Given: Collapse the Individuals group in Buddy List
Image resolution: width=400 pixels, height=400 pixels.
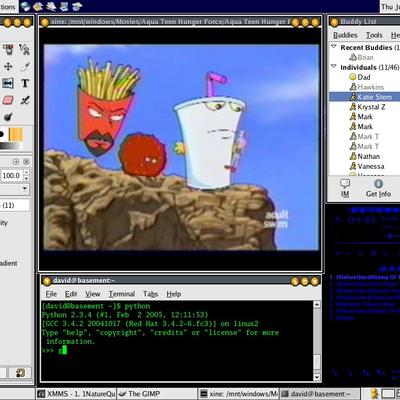Looking at the screenshot, I should click(334, 67).
